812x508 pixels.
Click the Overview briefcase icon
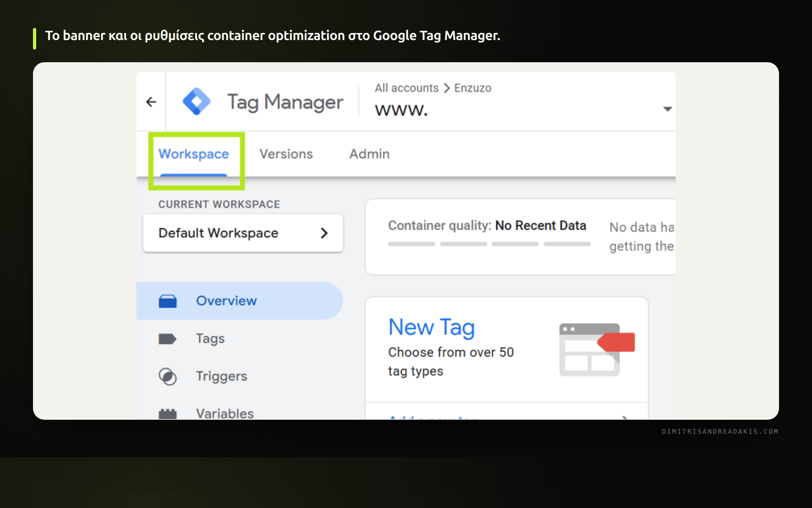tap(167, 301)
